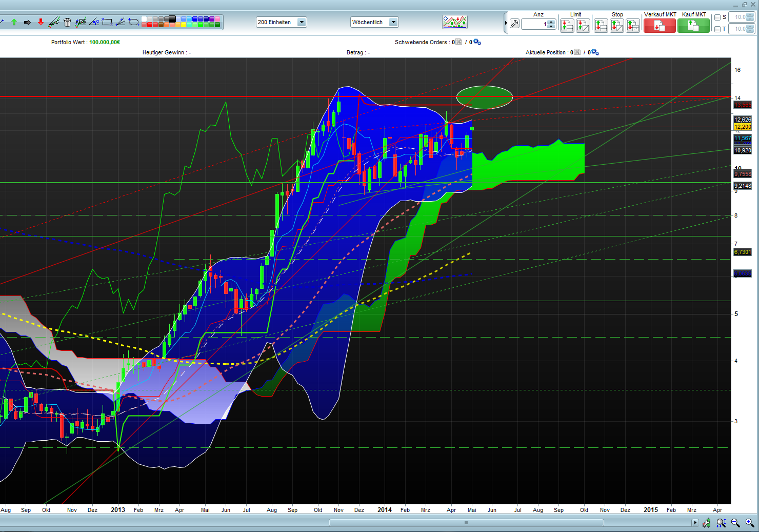Click the horizontal chart scrollbar thumb
The image size is (759, 532).
coord(466,523)
